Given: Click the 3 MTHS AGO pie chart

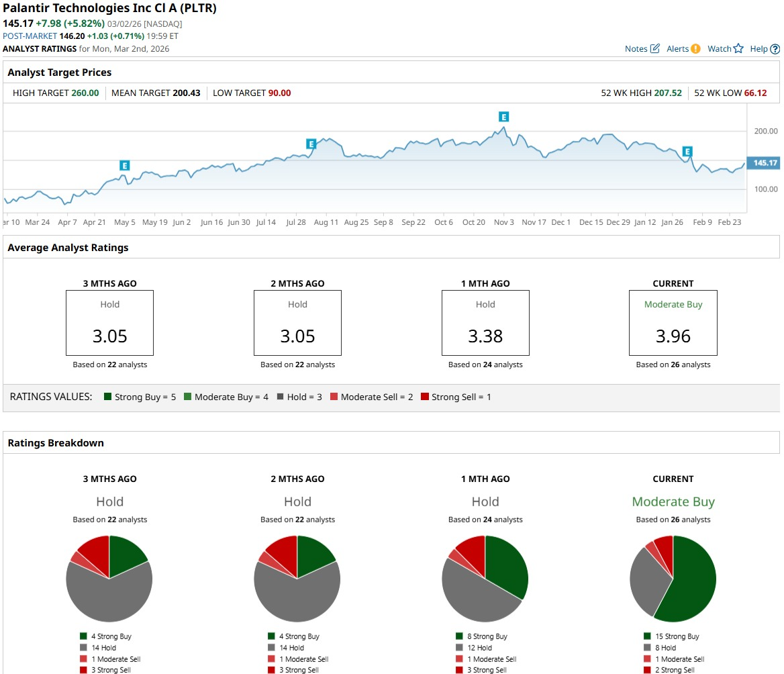Looking at the screenshot, I should [109, 579].
